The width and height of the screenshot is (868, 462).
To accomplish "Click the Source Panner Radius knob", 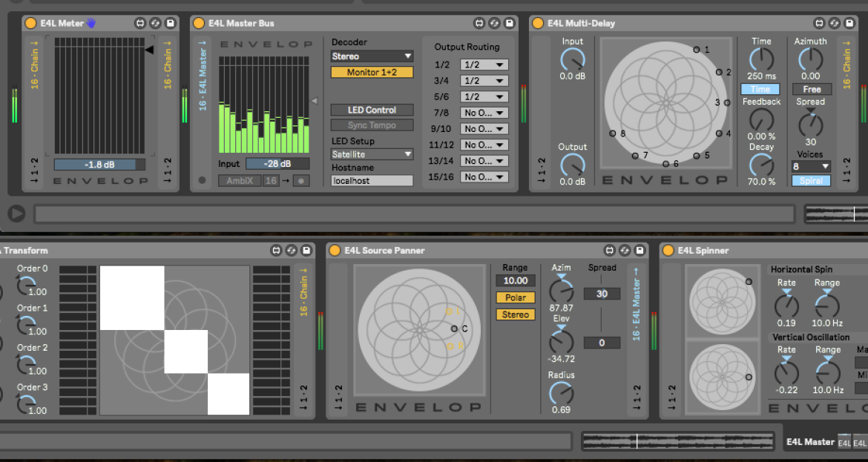I will pos(562,393).
